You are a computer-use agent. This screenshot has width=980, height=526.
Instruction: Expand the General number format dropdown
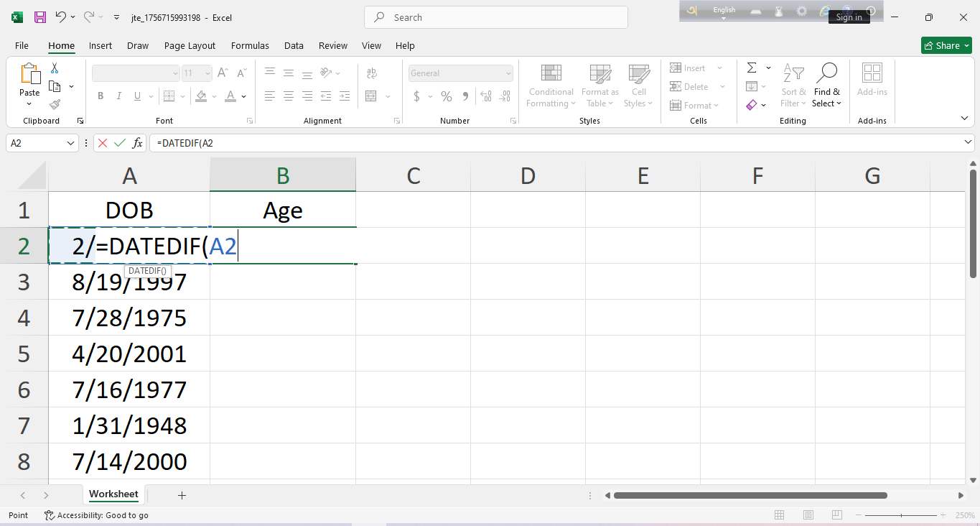pos(508,73)
